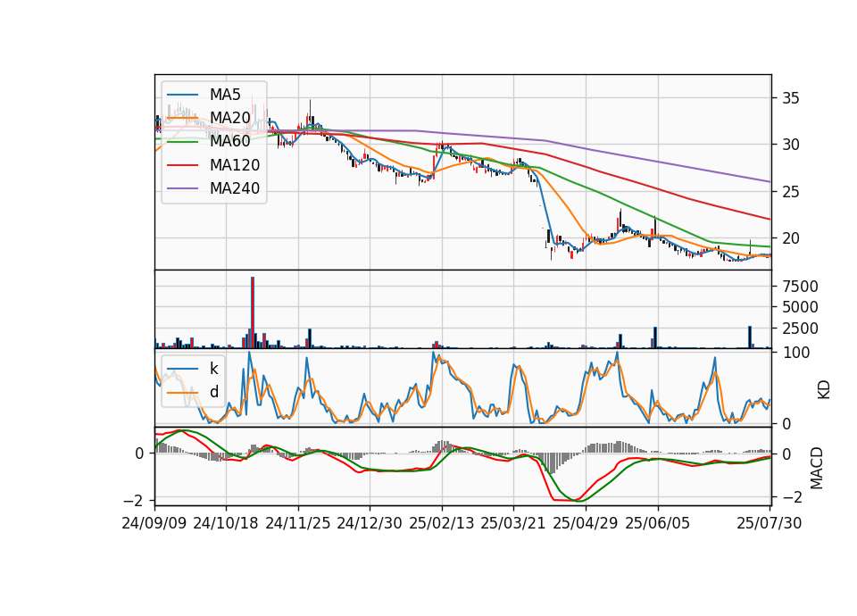This screenshot has height=616, width=857.
Task: Click the 30 price axis label
Action: (791, 145)
